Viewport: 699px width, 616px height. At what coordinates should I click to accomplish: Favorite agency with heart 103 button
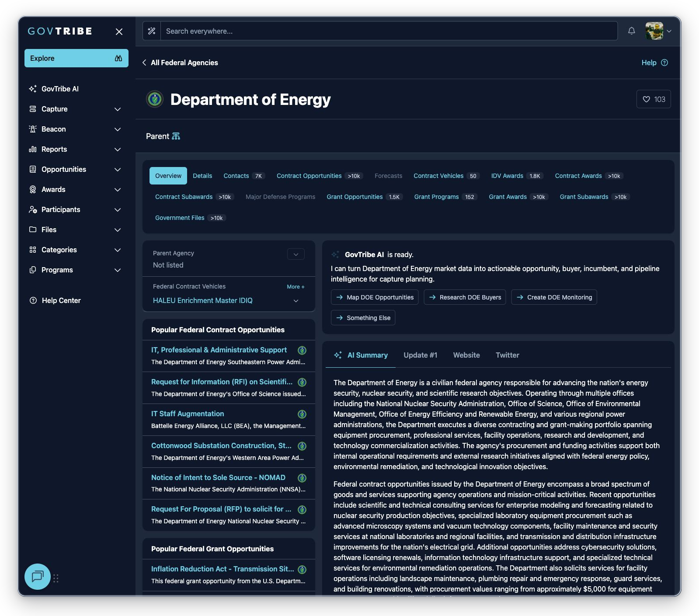click(654, 99)
